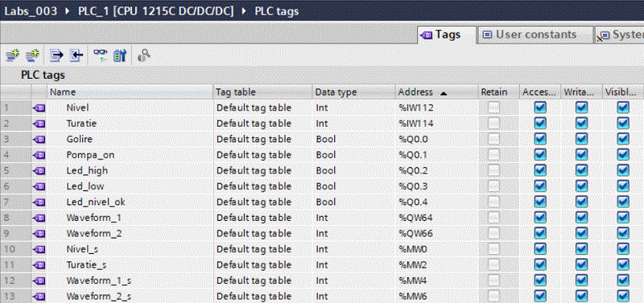
Task: Toggle Visible checkbox for Waveform_1 row
Action: [x=623, y=218]
